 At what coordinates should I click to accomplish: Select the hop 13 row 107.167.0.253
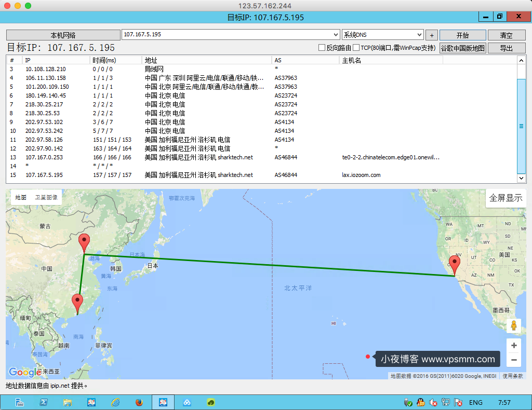click(261, 157)
